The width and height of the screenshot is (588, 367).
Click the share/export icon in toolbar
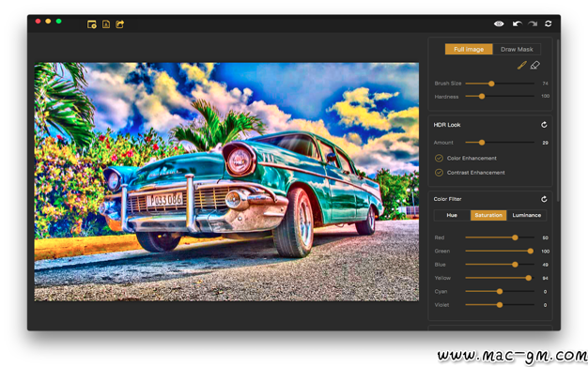(x=119, y=24)
